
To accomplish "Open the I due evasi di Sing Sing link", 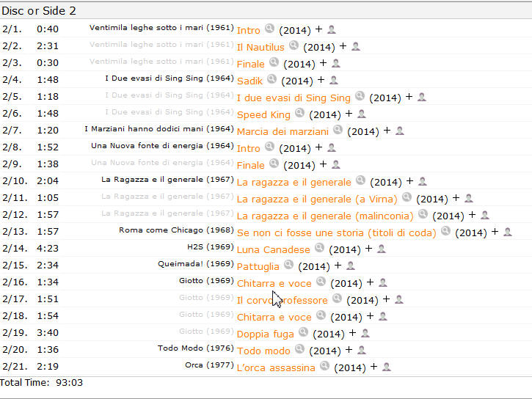I will point(294,98).
